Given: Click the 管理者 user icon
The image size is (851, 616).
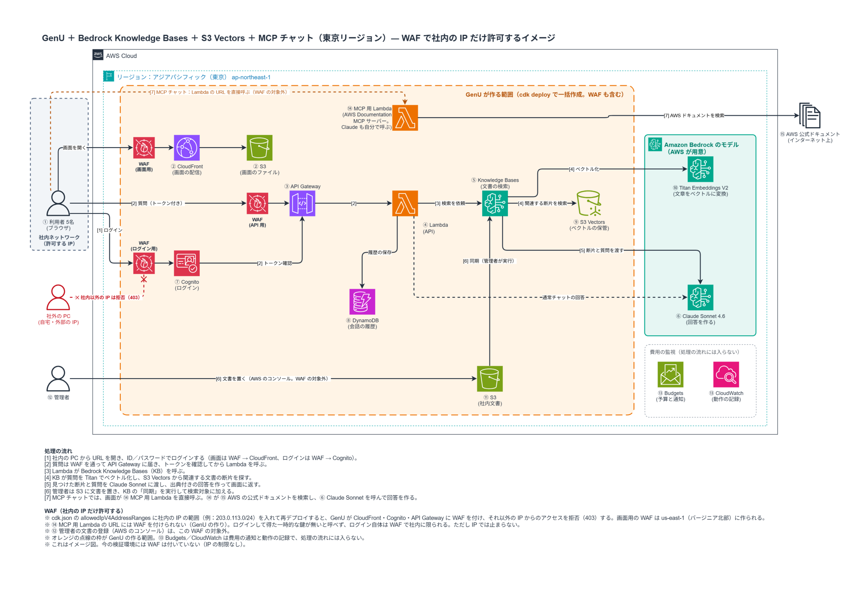Looking at the screenshot, I should pyautogui.click(x=58, y=379).
